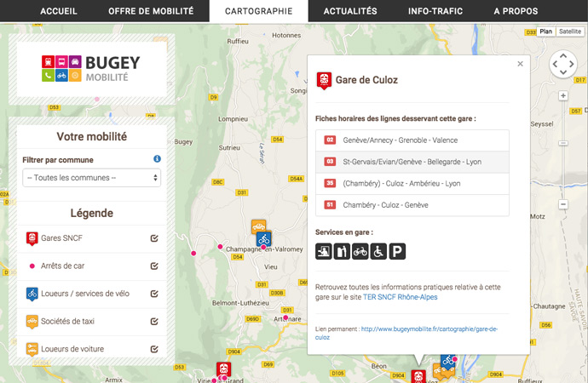Screen dimensions: 588x383
Task: Click the Gare de Culoz train icon
Action: 324,81
